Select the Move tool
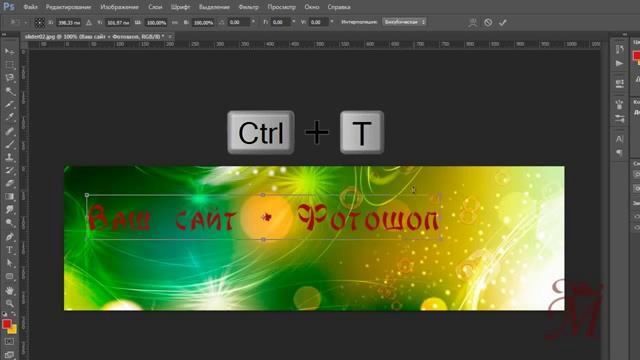 pos(10,52)
